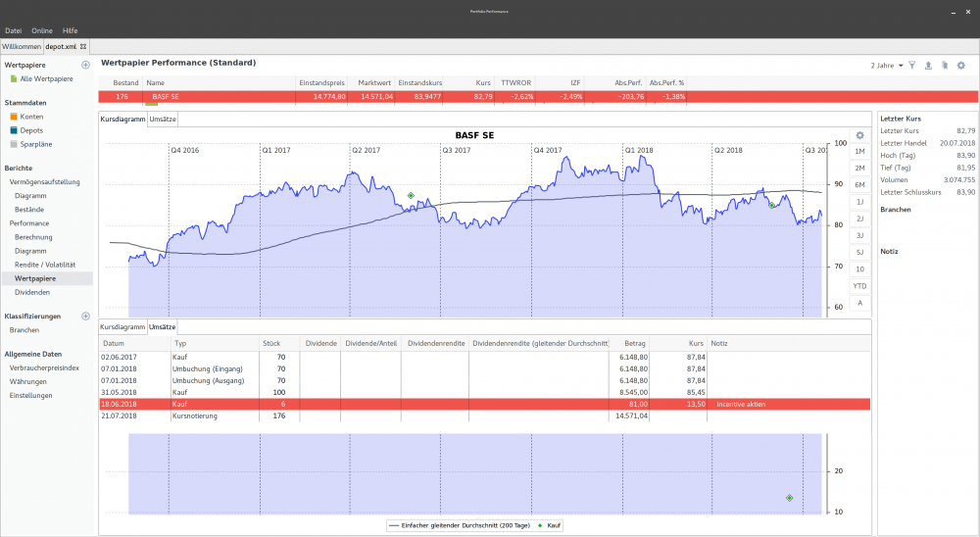Switch to the upper Umsätze tab
The height and width of the screenshot is (537, 980).
coord(163,120)
